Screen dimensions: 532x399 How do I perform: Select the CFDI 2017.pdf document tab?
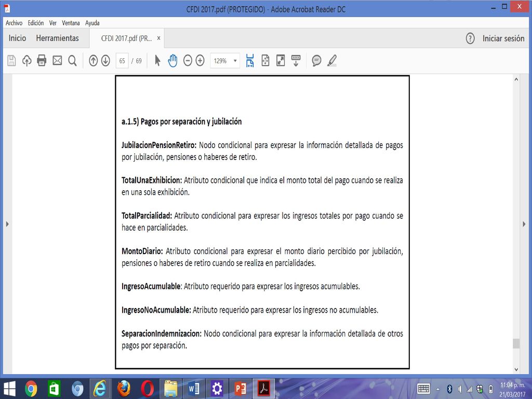127,38
